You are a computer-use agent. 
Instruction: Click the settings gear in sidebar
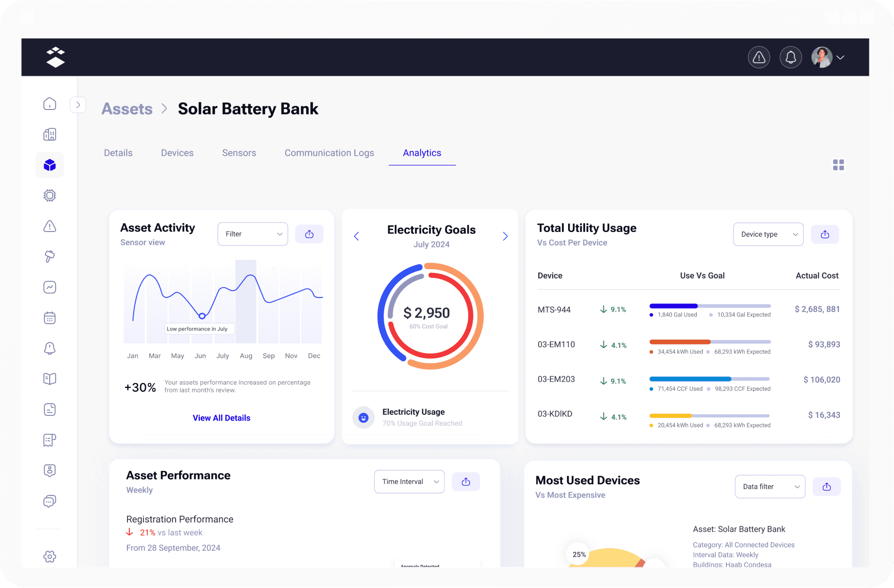point(50,557)
